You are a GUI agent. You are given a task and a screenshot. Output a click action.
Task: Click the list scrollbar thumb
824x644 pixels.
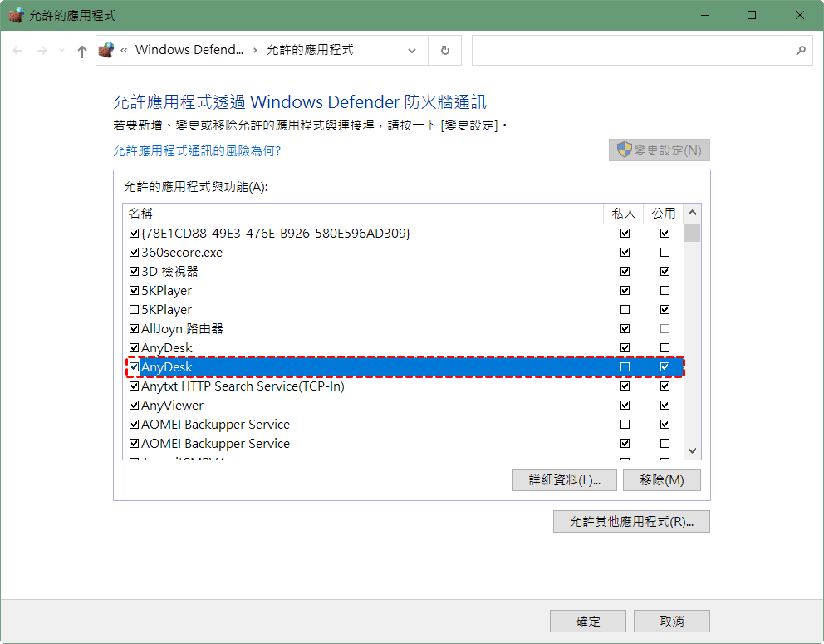point(692,233)
